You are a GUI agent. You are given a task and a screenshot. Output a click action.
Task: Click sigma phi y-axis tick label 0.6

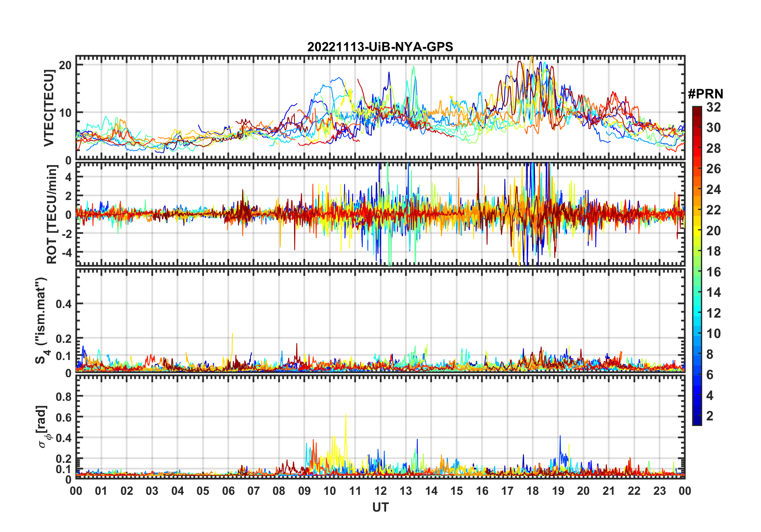(x=64, y=417)
